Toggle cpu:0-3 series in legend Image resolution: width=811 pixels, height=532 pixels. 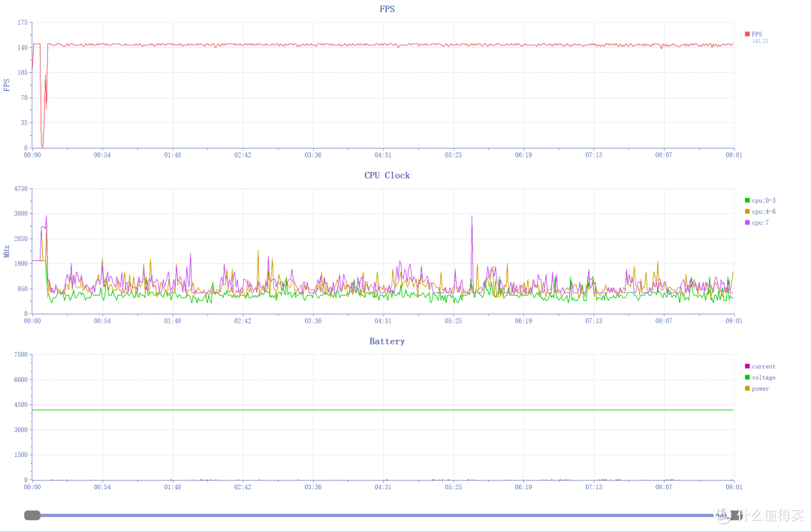(x=760, y=200)
